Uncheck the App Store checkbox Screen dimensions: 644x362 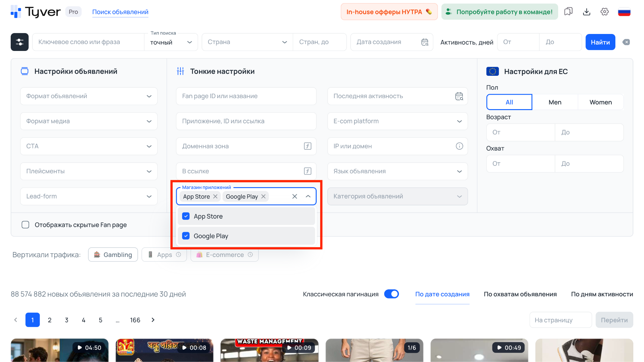186,216
